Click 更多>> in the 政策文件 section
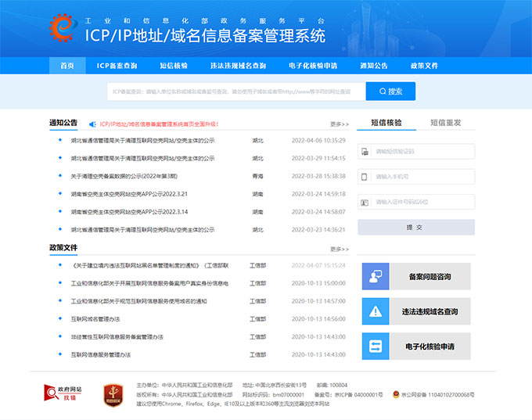 pyautogui.click(x=340, y=249)
